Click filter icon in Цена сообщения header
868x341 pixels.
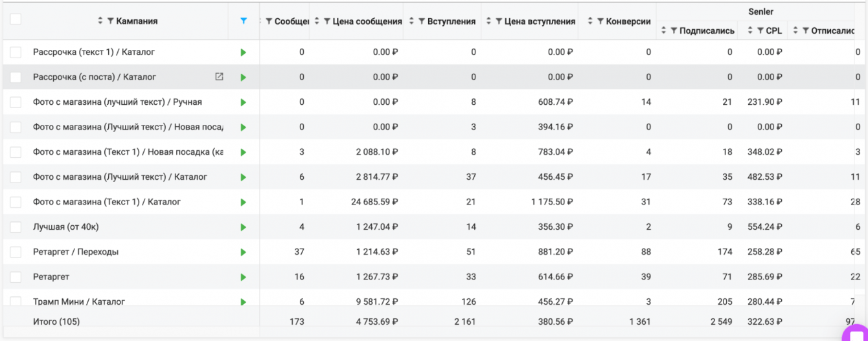point(327,21)
